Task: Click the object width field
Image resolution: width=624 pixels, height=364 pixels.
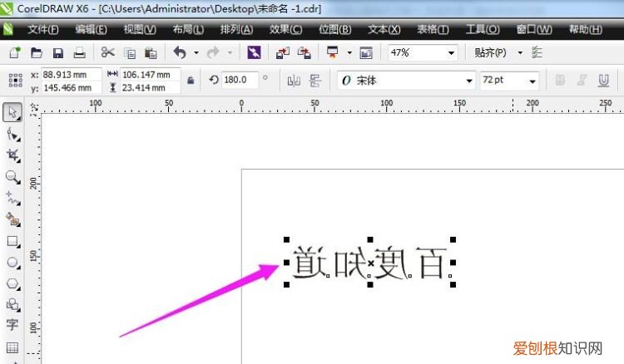Action: click(150, 74)
